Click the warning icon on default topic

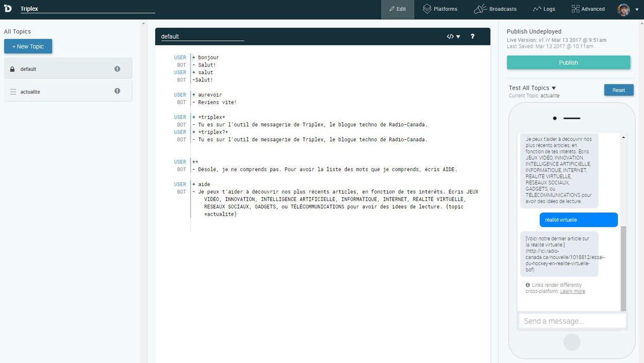117,69
